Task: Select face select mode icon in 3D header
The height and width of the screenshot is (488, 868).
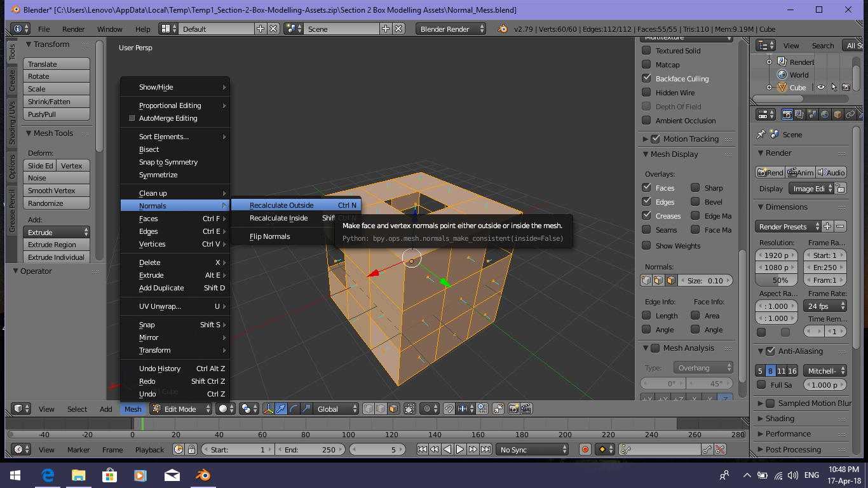Action: pyautogui.click(x=393, y=409)
